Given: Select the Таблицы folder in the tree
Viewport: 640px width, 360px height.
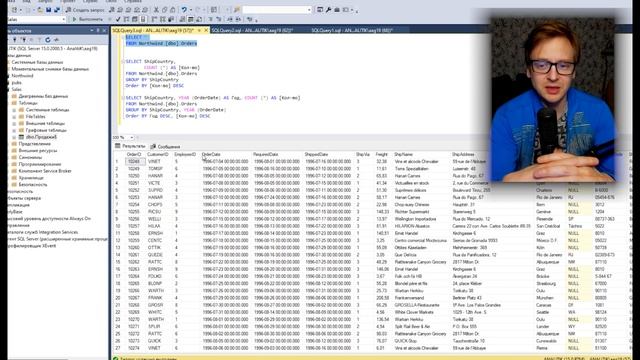Looking at the screenshot, I should click(x=28, y=103).
